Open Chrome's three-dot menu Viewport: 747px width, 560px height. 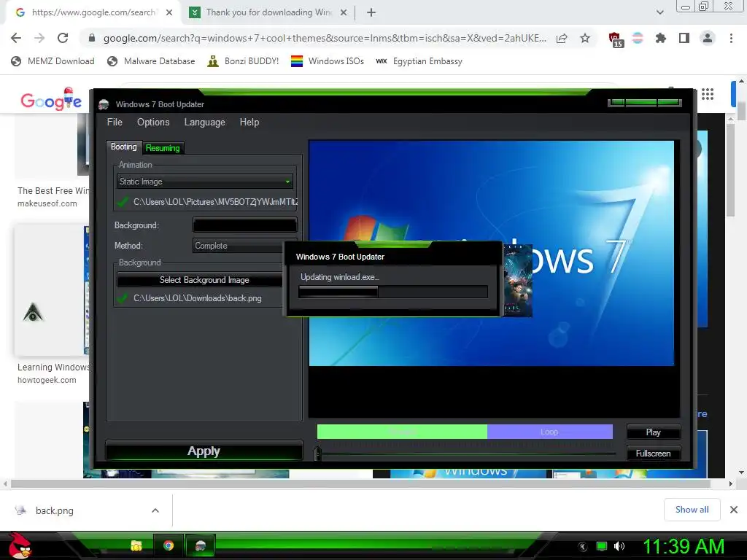731,38
